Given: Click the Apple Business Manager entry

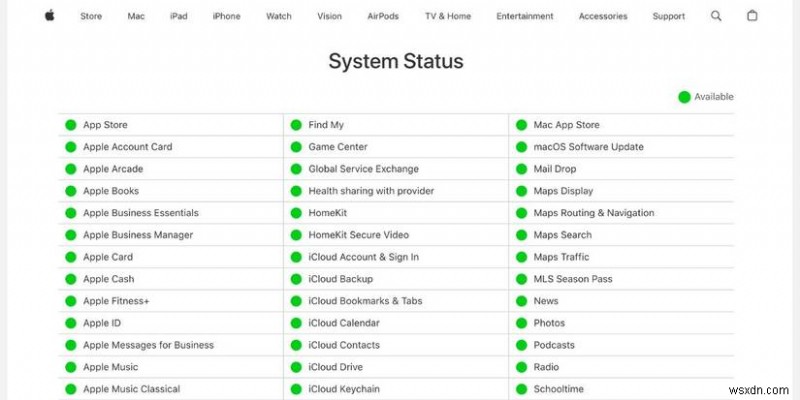Looking at the screenshot, I should click(138, 235).
